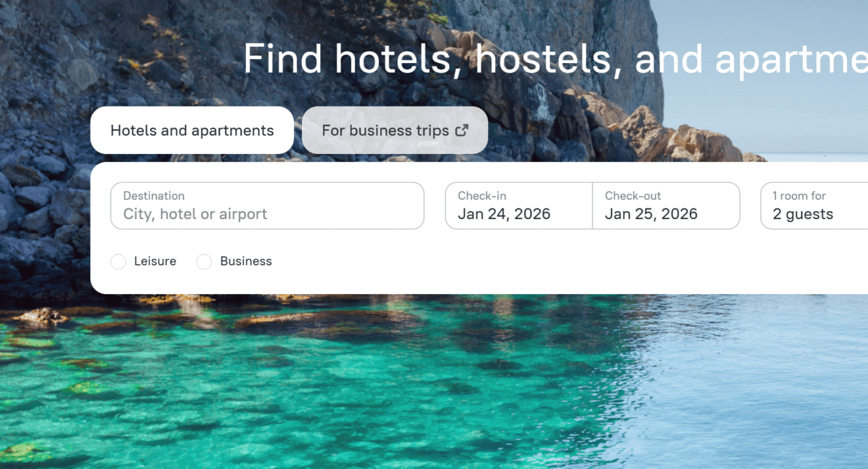Click the "Business" trip type label
This screenshot has height=469, width=868.
point(246,261)
